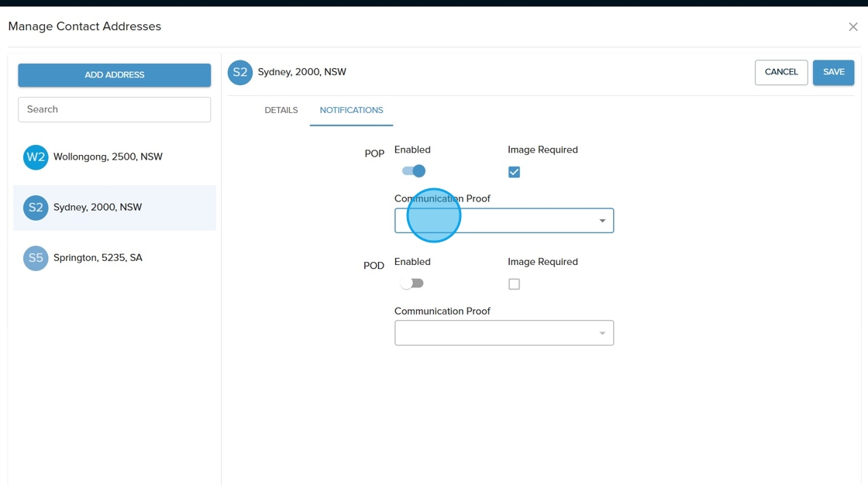Select the Notifications tab
This screenshot has width=868, height=485.
tap(351, 110)
